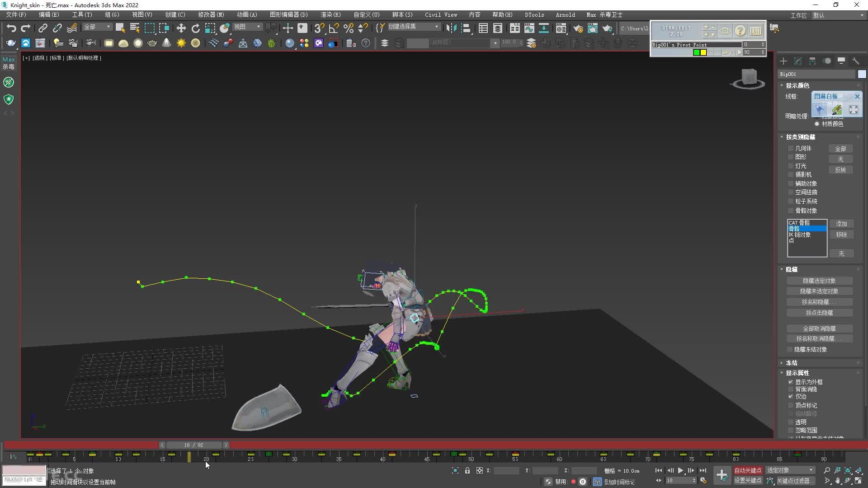Open the Select by Name list icon
The height and width of the screenshot is (488, 868).
click(135, 28)
